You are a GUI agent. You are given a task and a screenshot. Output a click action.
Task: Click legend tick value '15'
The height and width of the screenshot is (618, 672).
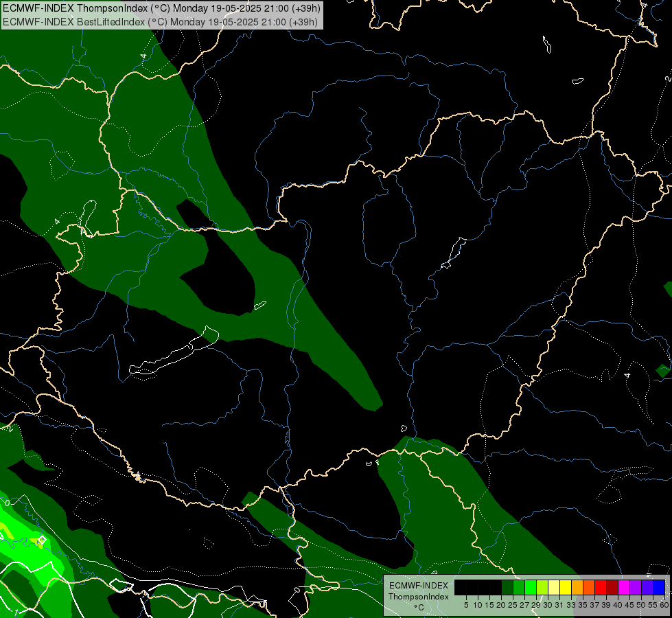[x=489, y=605]
